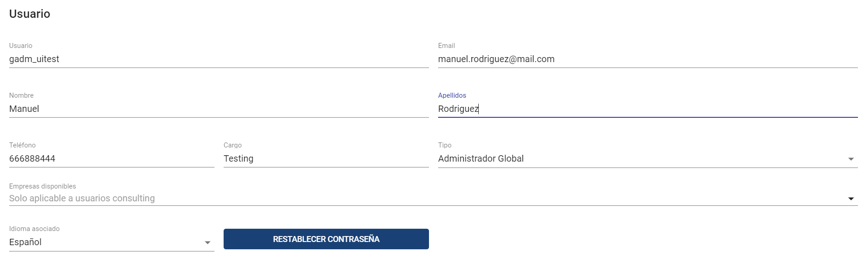Click the Teléfono field label

point(22,145)
